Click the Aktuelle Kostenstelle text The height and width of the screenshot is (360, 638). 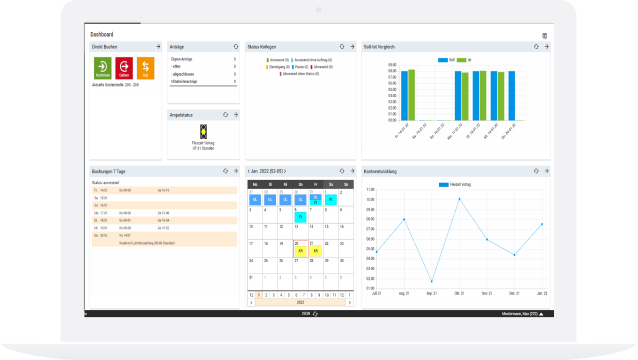click(x=116, y=85)
